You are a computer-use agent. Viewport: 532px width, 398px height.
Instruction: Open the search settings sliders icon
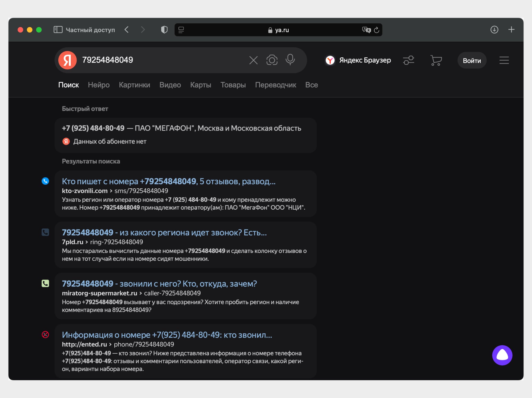coord(409,60)
